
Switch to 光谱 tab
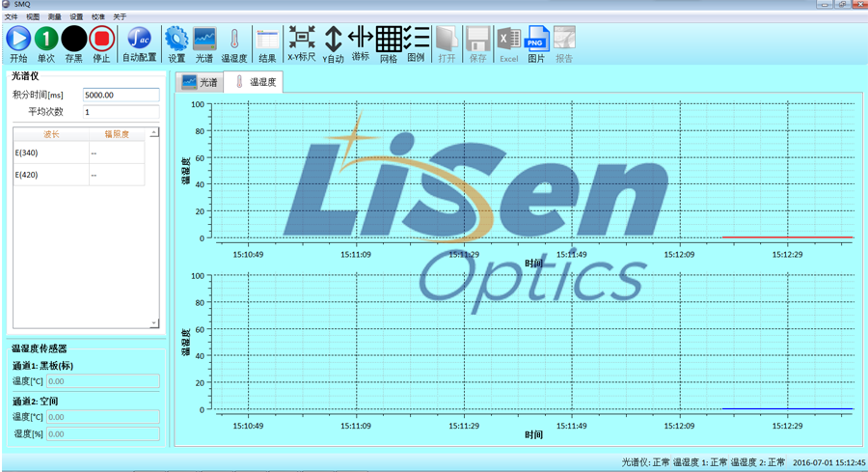(200, 82)
